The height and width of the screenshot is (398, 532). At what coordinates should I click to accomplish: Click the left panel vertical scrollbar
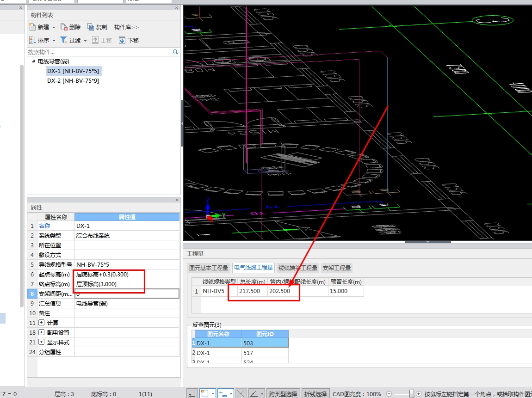22,186
